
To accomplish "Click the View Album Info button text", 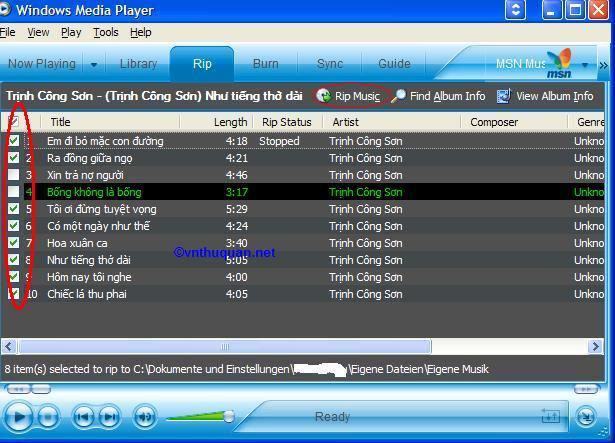I will [x=555, y=96].
